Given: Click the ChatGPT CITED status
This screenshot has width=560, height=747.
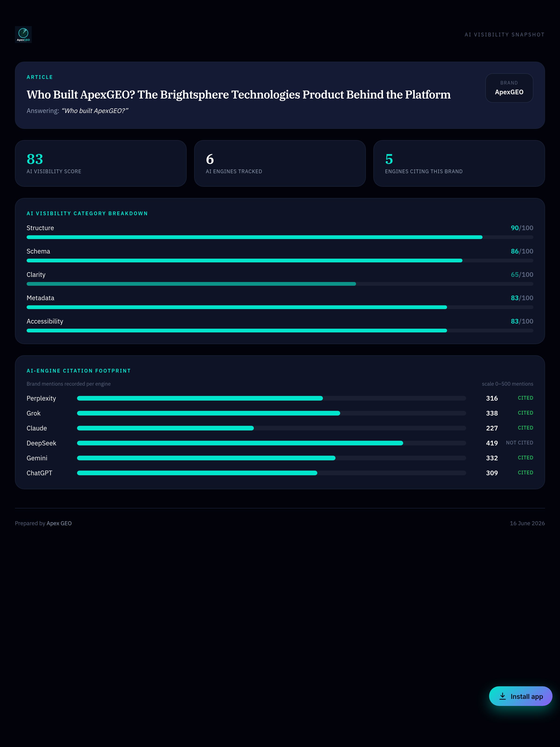Looking at the screenshot, I should tap(525, 472).
